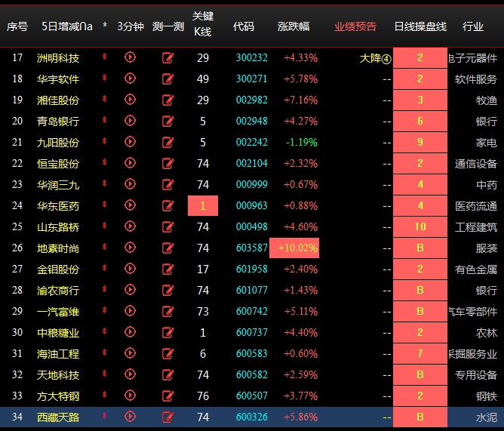This screenshot has height=431, width=504.
Task: Open stock name 地素时尚
Action: click(58, 248)
